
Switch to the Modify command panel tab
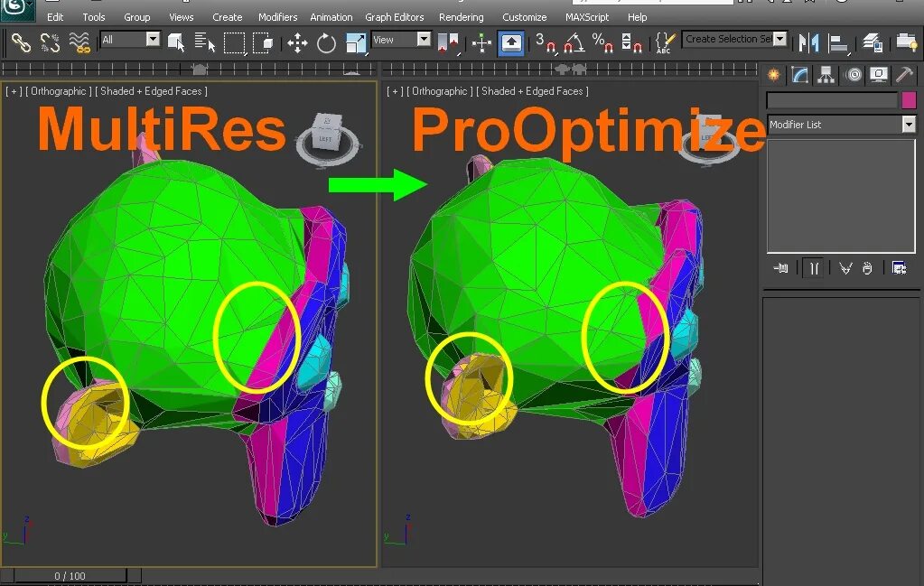point(799,75)
